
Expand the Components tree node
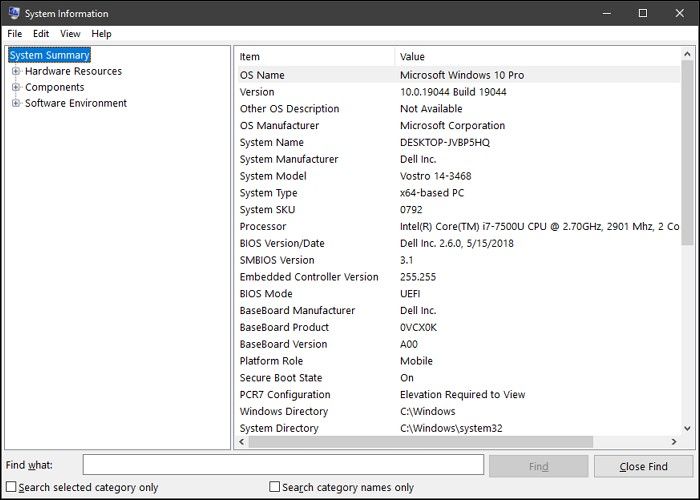click(x=16, y=88)
